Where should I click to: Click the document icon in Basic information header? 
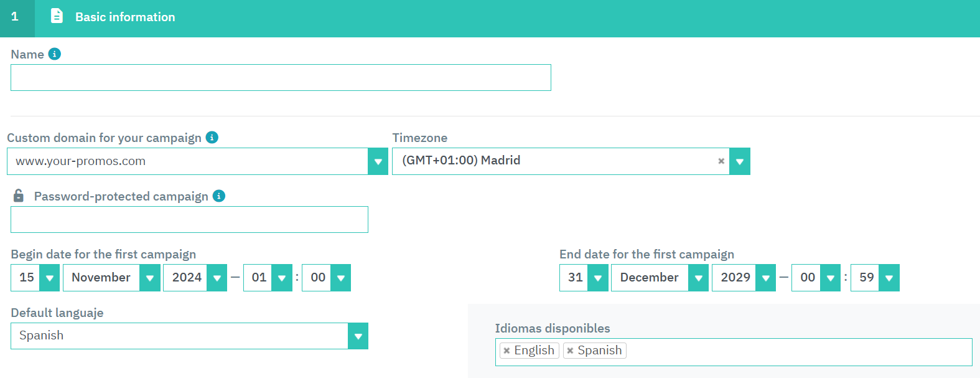pos(57,16)
